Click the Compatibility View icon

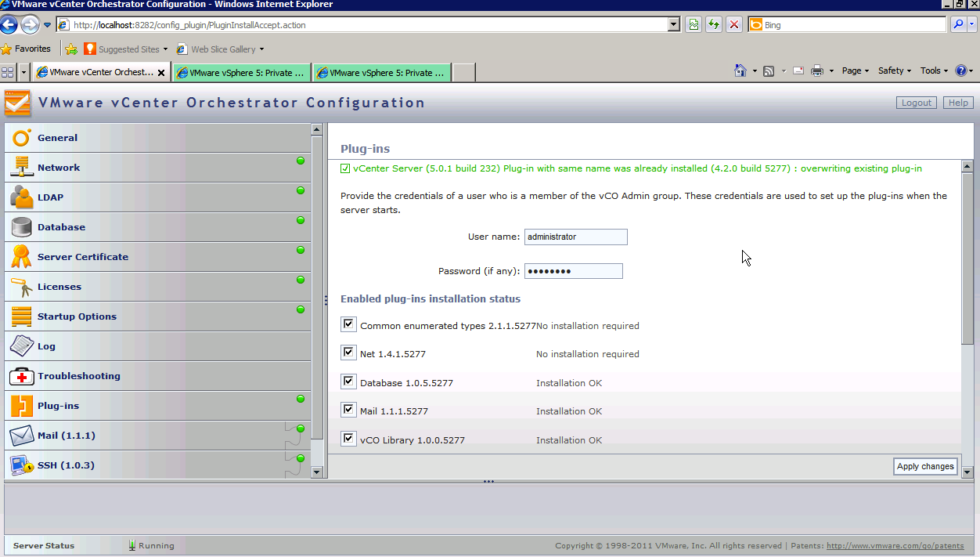pyautogui.click(x=694, y=25)
